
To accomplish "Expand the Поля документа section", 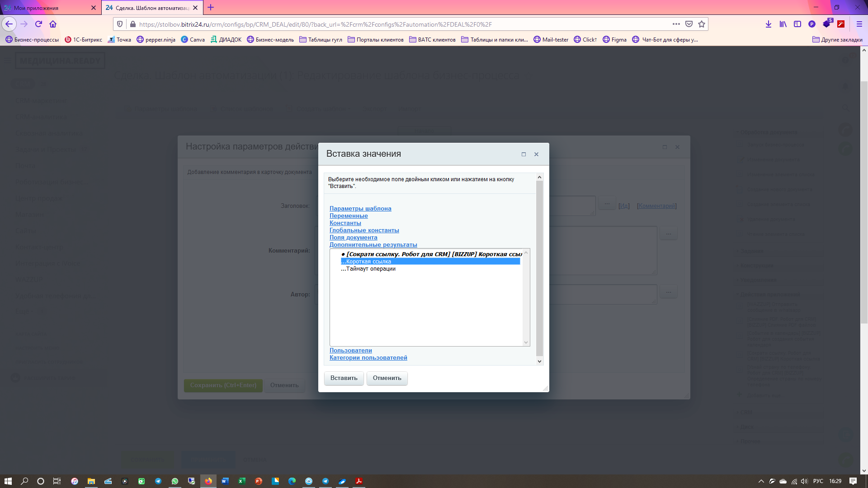I will coord(353,237).
